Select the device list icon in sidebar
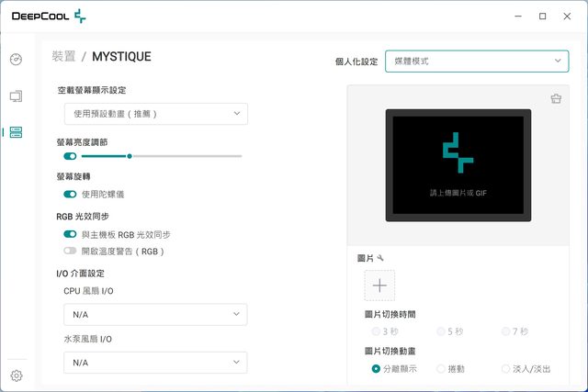The height and width of the screenshot is (392, 588). pos(16,132)
